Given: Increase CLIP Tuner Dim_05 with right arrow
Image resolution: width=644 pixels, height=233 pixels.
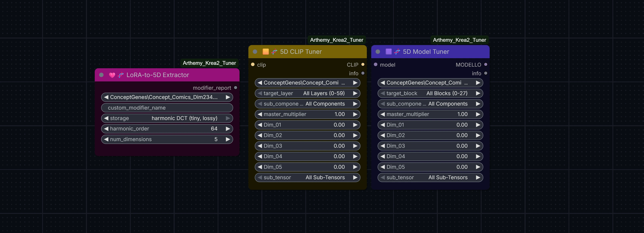Looking at the screenshot, I should pyautogui.click(x=355, y=167).
